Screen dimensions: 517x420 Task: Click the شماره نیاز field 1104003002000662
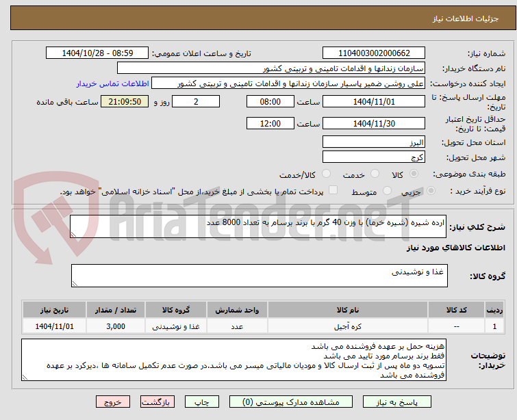tap(374, 53)
